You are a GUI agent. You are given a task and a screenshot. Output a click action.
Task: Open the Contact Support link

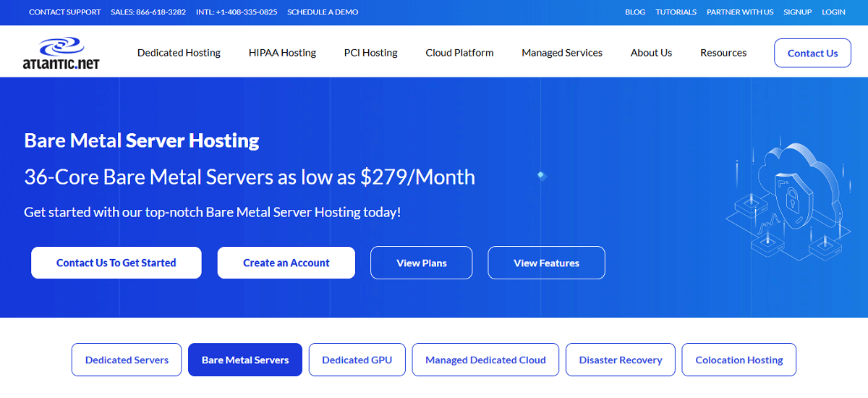tap(65, 12)
